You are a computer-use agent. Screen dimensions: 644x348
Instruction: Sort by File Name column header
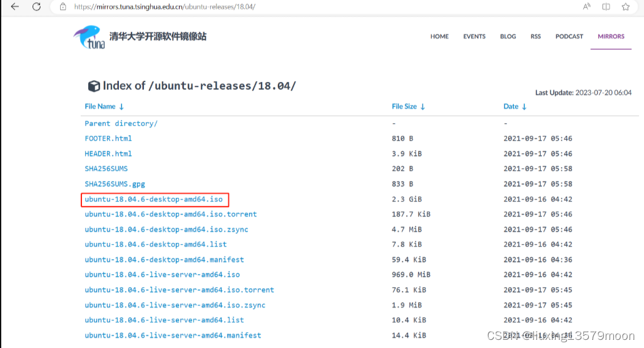coord(104,106)
